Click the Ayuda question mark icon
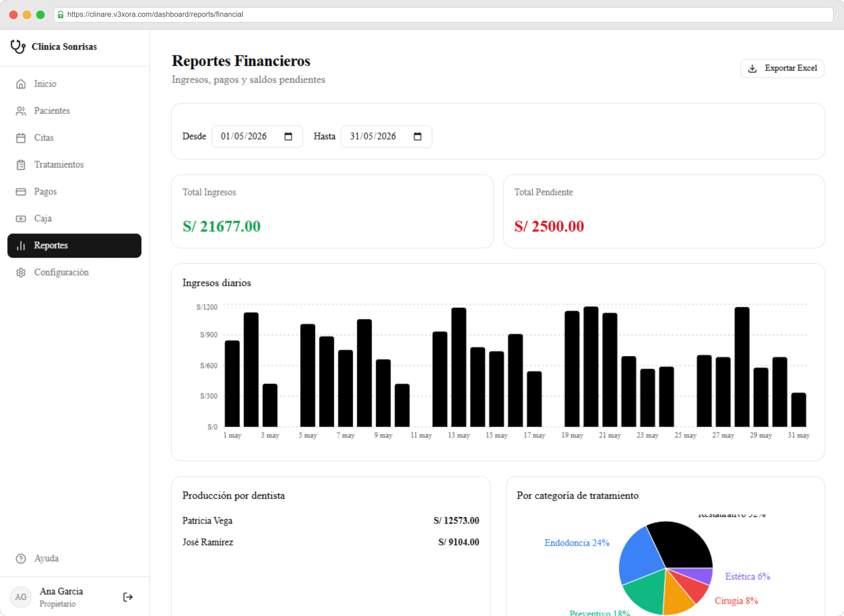 click(x=21, y=558)
